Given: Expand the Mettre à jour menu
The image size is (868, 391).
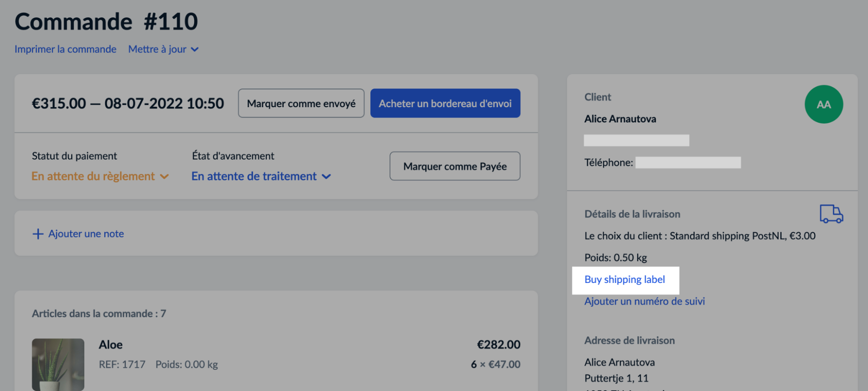Looking at the screenshot, I should pos(158,49).
